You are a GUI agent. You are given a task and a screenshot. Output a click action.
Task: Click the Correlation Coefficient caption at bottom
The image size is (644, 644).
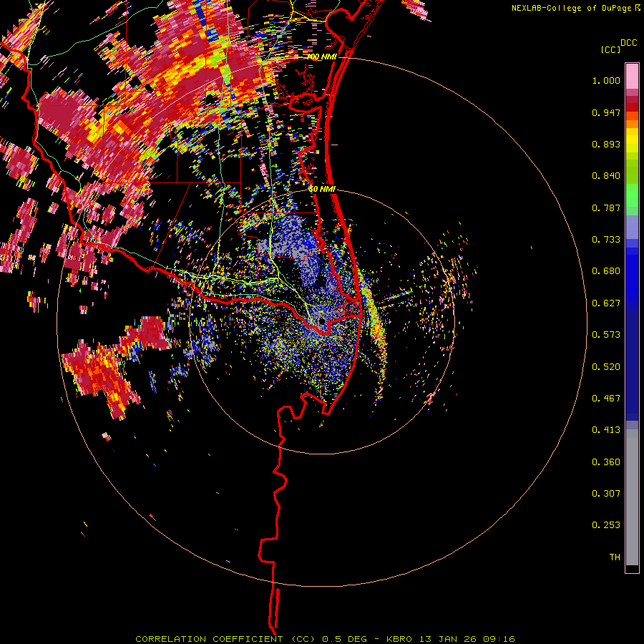coord(326,639)
